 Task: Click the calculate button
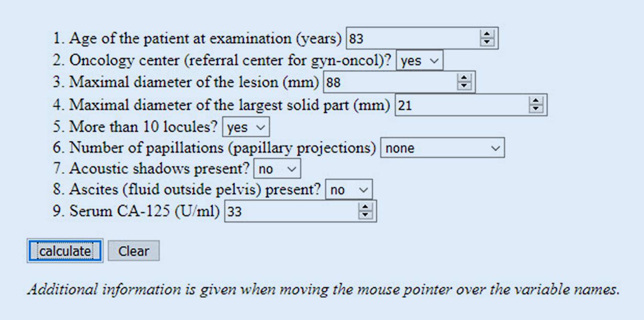click(x=65, y=251)
